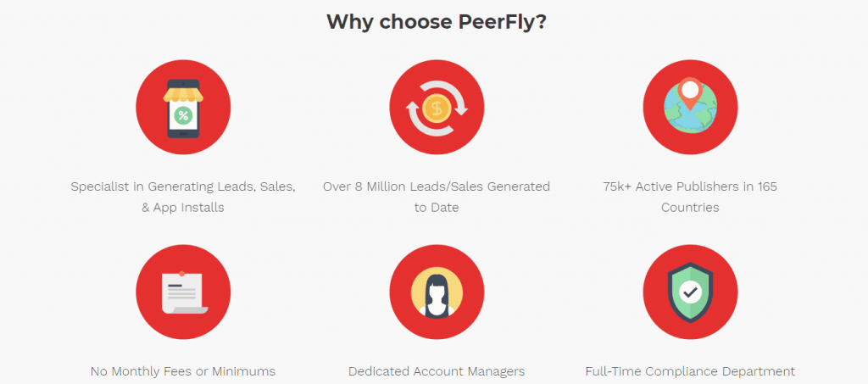868x384 pixels.
Task: Click "Dedicated Account Managers" caption
Action: coord(437,370)
